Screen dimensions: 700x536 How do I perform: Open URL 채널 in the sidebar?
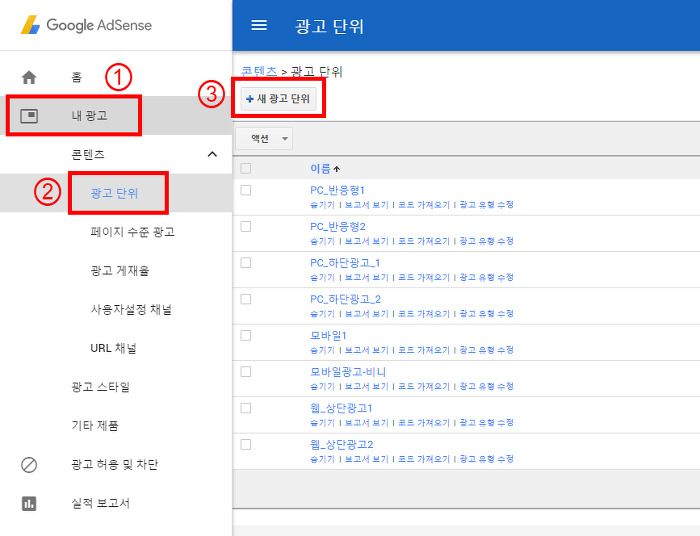click(113, 348)
